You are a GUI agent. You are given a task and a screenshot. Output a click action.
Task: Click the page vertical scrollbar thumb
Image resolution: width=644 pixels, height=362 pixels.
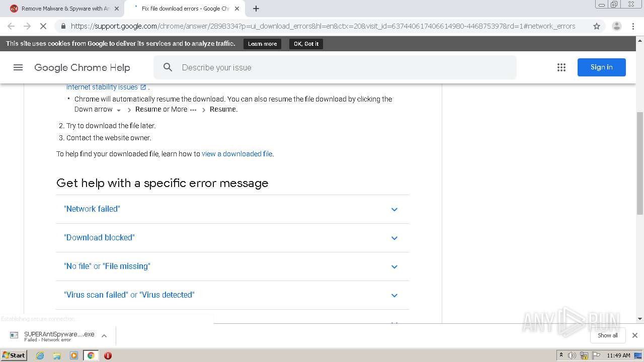(640, 163)
